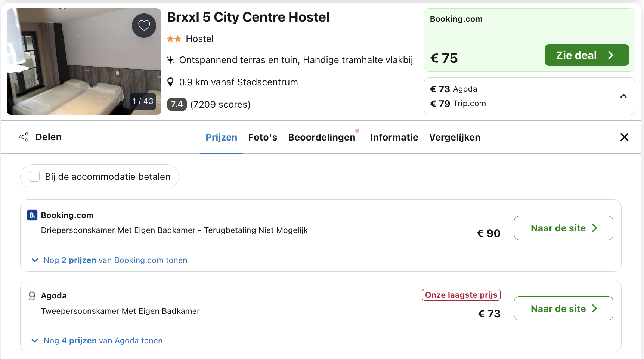The width and height of the screenshot is (644, 359).
Task: Click the 7.4 rating badge
Action: (x=177, y=104)
